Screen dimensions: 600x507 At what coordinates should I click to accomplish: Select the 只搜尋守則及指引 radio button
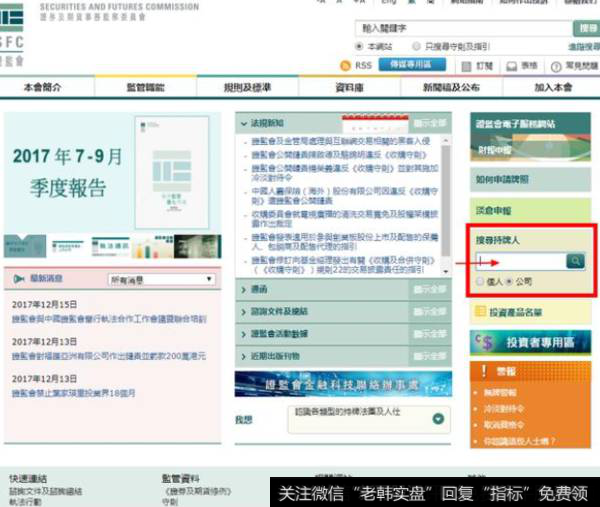pos(416,46)
